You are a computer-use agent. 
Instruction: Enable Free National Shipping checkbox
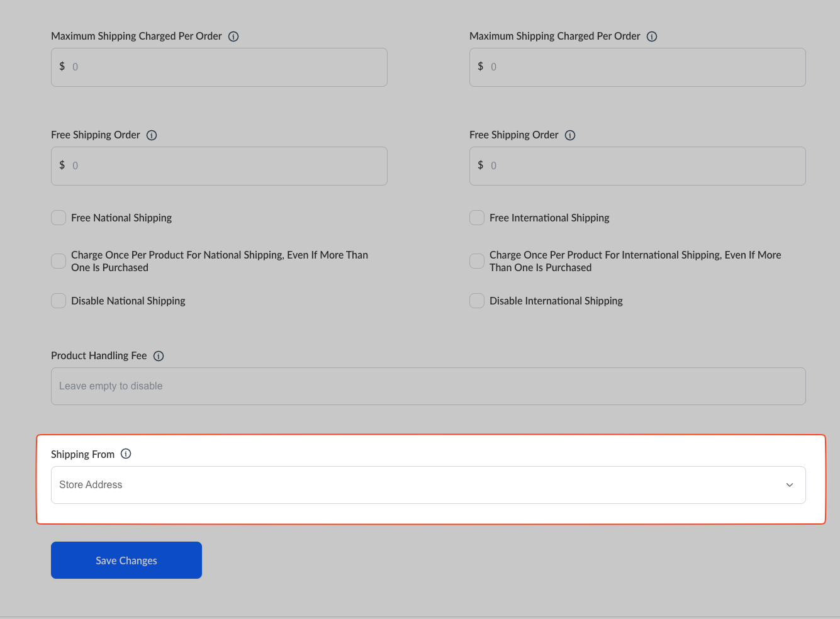click(x=59, y=218)
